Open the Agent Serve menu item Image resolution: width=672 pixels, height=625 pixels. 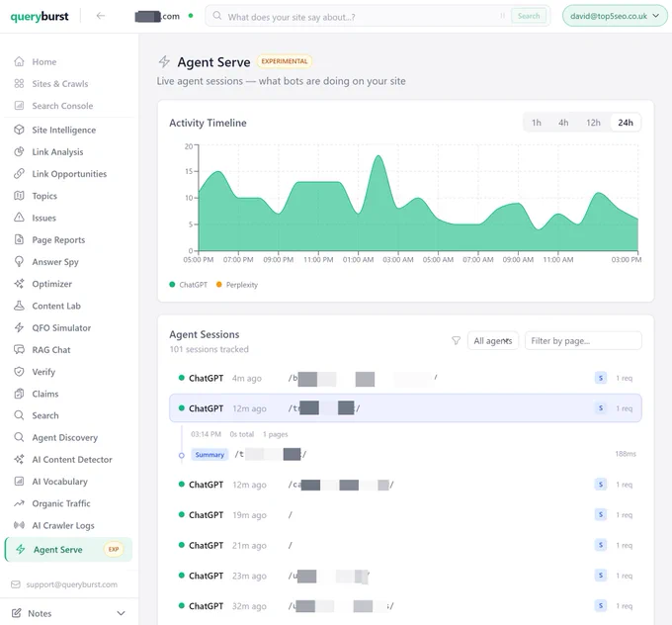[x=68, y=550]
